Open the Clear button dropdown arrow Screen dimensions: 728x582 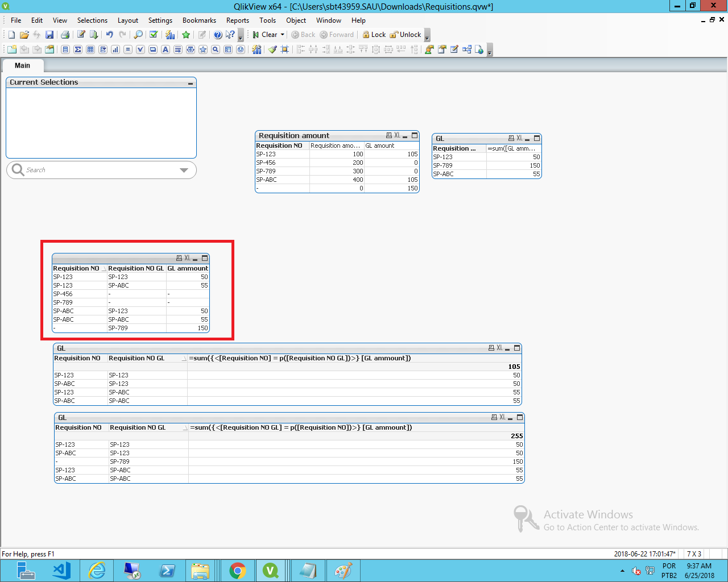(x=282, y=35)
